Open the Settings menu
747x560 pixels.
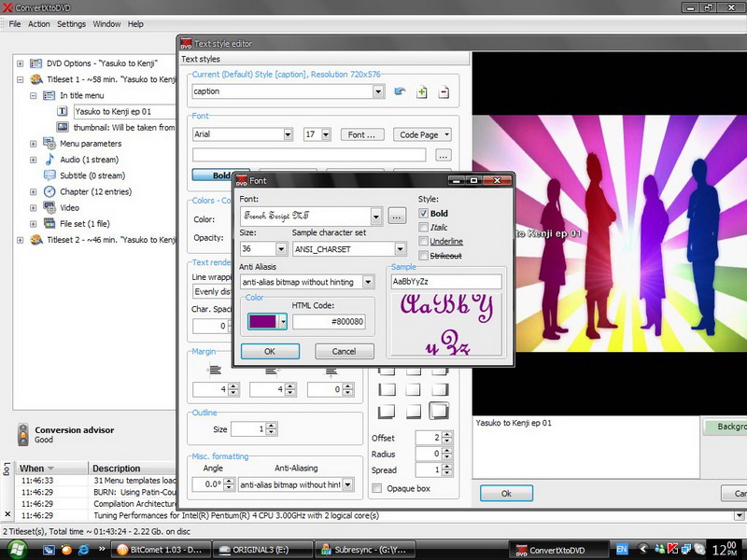click(x=72, y=24)
